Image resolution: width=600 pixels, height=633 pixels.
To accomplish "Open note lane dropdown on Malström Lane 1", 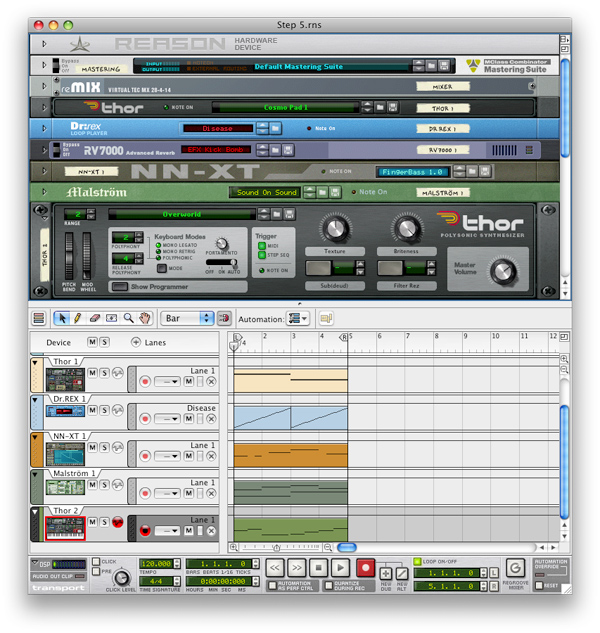I will click(167, 493).
